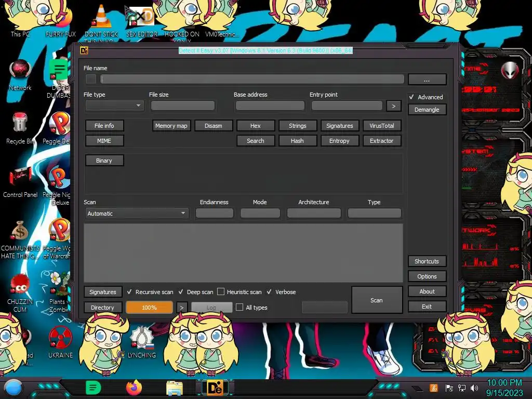Open LYNCHING desktop shortcut icon
Viewport: 532px width, 399px height.
pyautogui.click(x=142, y=343)
